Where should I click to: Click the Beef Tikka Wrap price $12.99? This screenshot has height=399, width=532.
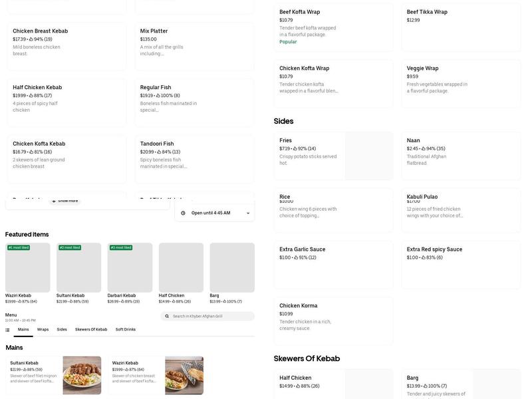click(413, 21)
